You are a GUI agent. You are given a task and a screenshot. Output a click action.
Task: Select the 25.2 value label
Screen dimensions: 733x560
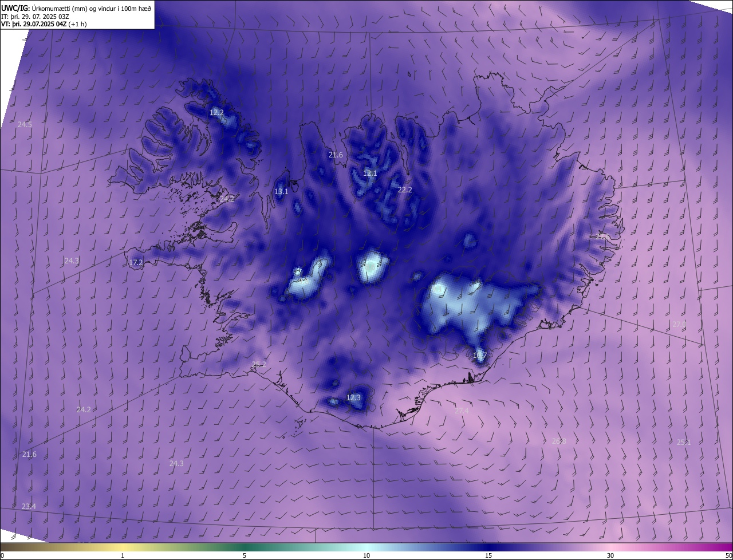tap(259, 364)
